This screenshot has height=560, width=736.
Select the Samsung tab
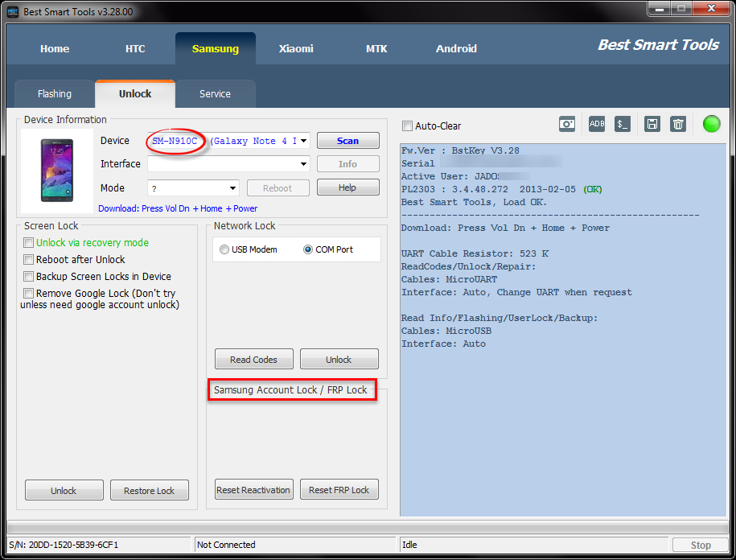216,49
